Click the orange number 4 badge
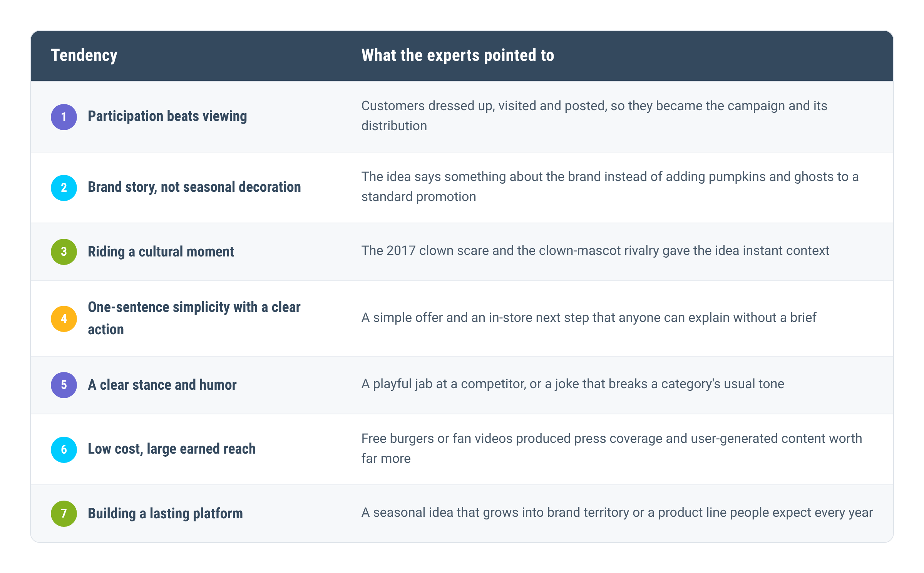The image size is (924, 573). coord(64,318)
